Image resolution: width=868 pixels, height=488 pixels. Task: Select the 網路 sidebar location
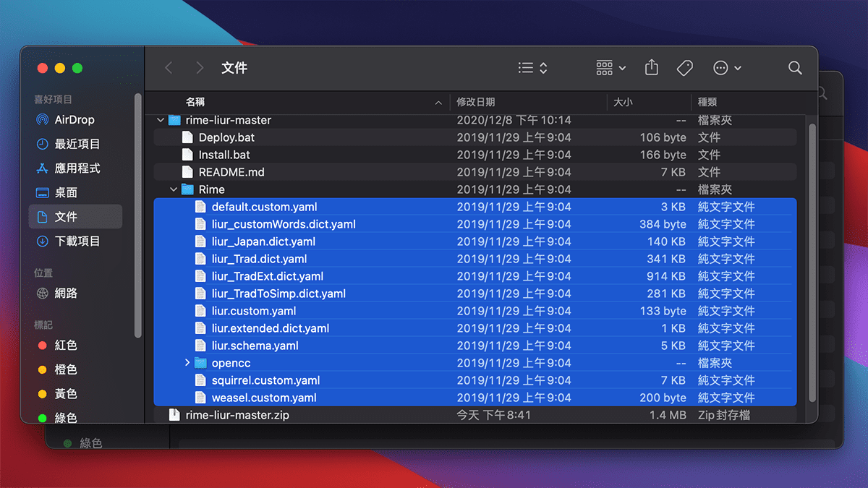(x=65, y=294)
